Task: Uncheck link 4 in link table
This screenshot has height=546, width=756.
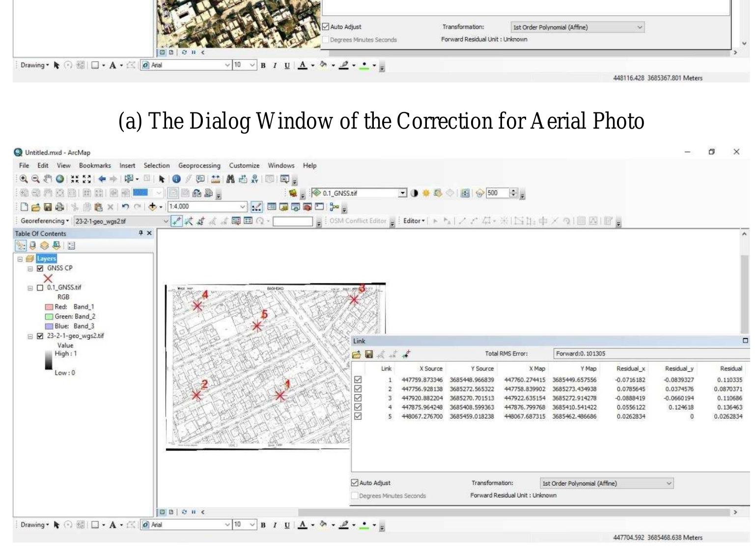Action: coord(358,407)
